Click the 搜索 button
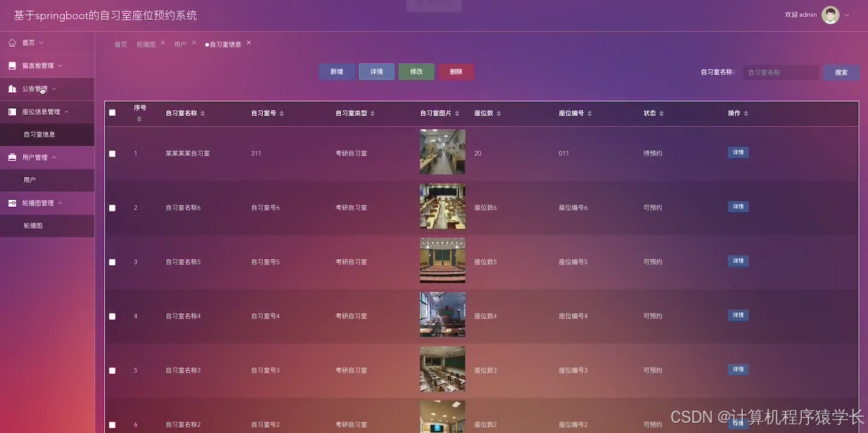The width and height of the screenshot is (868, 433). pos(842,72)
